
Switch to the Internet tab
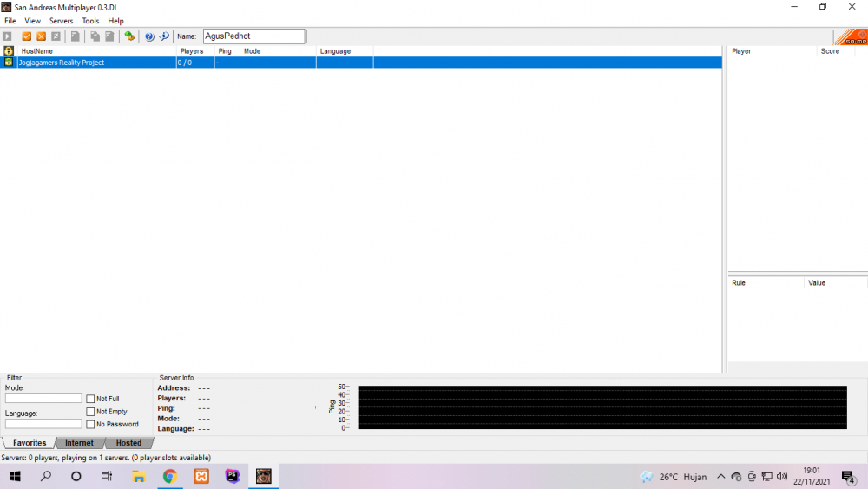pos(79,443)
